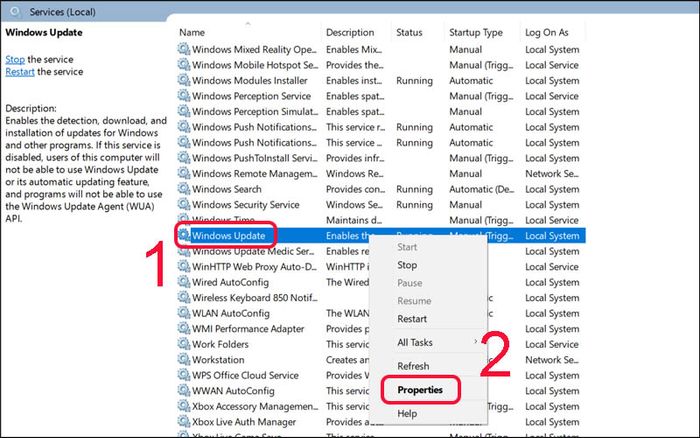Click Running status of Windows Modules Installer
Image resolution: width=700 pixels, height=438 pixels.
click(x=414, y=81)
